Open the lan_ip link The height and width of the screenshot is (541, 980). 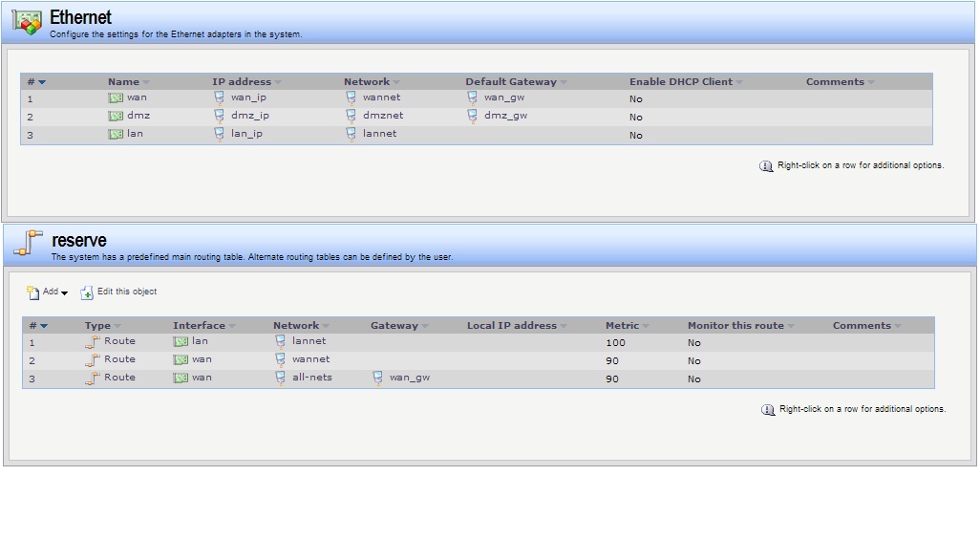tap(246, 134)
